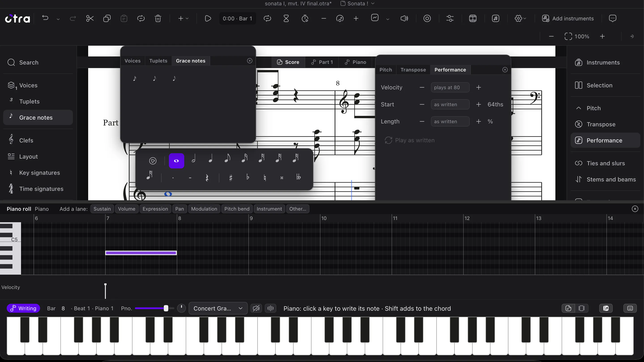
Task: Click the Velocity plays at 80 field
Action: 450,87
